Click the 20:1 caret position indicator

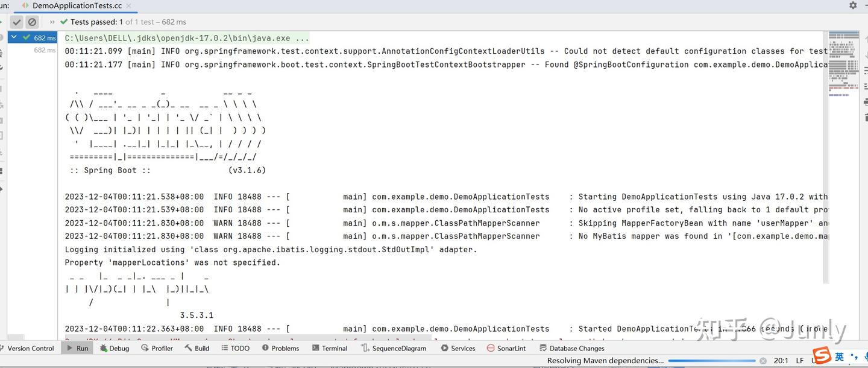781,361
